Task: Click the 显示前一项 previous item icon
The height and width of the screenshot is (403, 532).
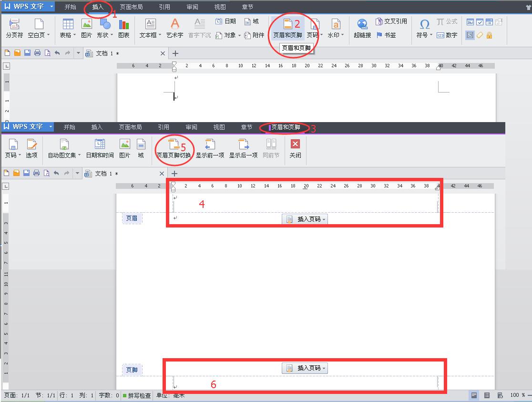Action: [210, 149]
